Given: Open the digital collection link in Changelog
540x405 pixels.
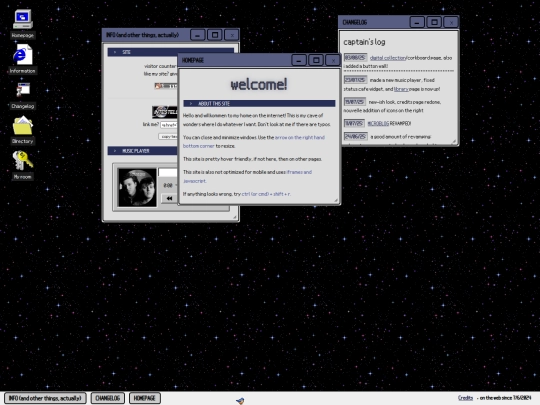Looking at the screenshot, I should click(388, 58).
